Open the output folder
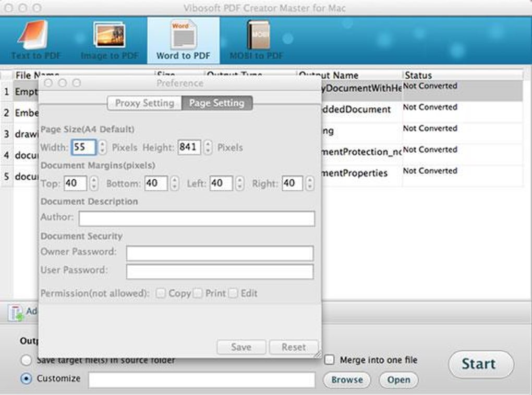 (x=398, y=380)
